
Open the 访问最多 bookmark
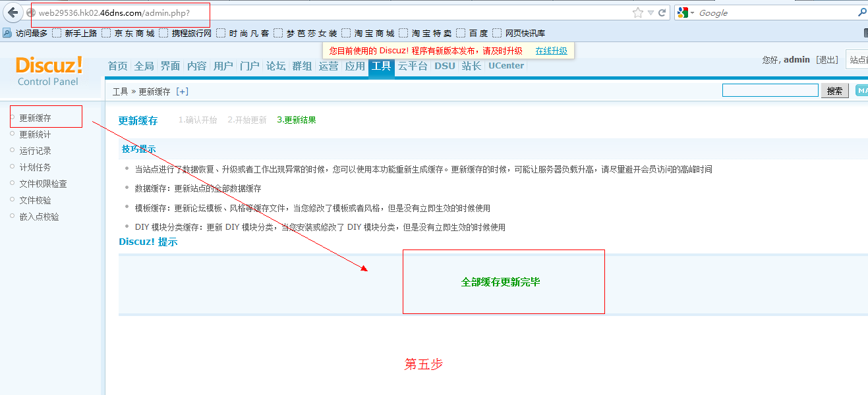26,33
